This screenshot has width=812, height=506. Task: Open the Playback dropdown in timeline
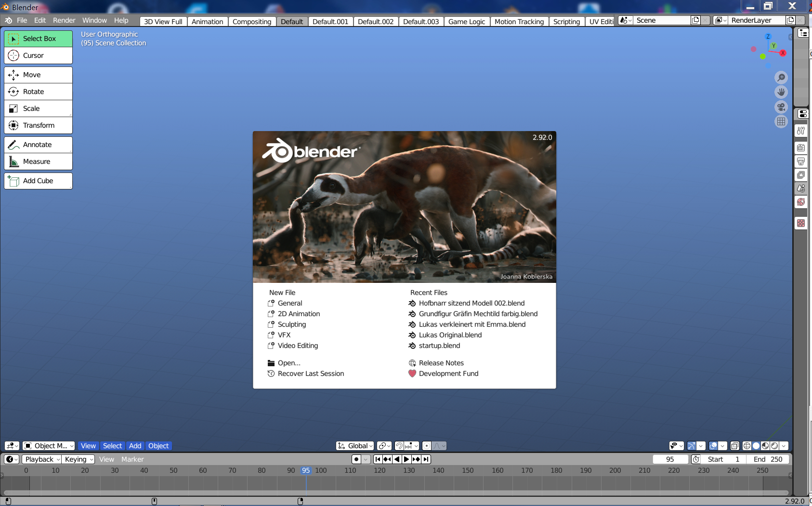pyautogui.click(x=42, y=459)
